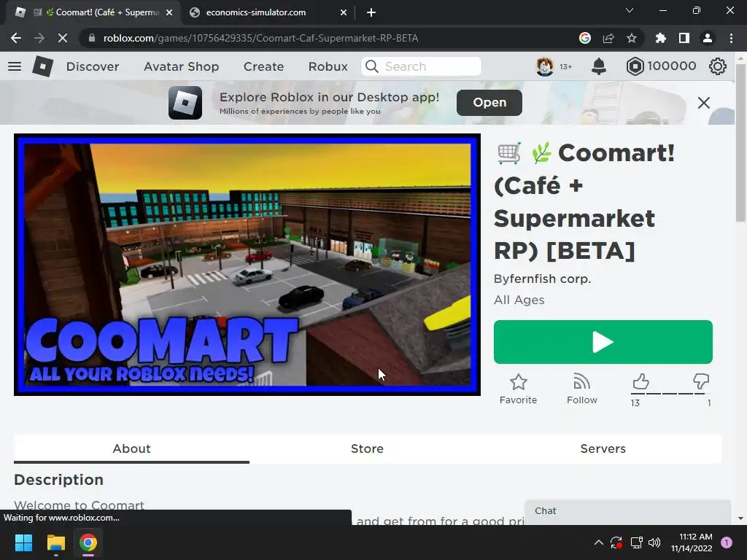Go to the Discover page
Image resolution: width=747 pixels, height=560 pixels.
tap(93, 66)
